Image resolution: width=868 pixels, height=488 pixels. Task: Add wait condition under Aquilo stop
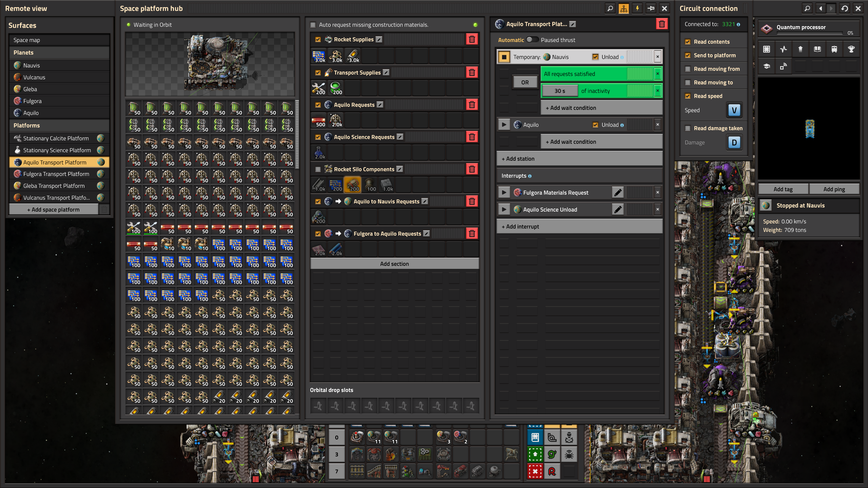pos(601,142)
